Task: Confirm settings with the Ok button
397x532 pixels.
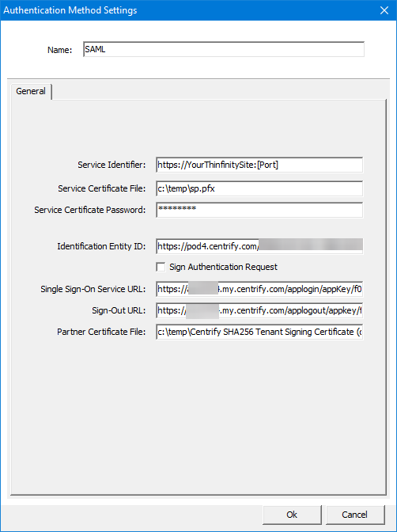Action: click(x=292, y=515)
